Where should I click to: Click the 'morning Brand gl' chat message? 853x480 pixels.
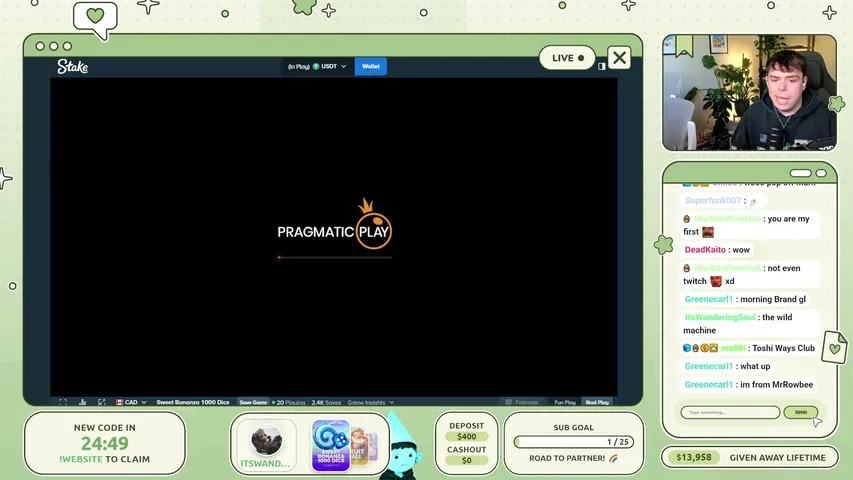point(745,299)
